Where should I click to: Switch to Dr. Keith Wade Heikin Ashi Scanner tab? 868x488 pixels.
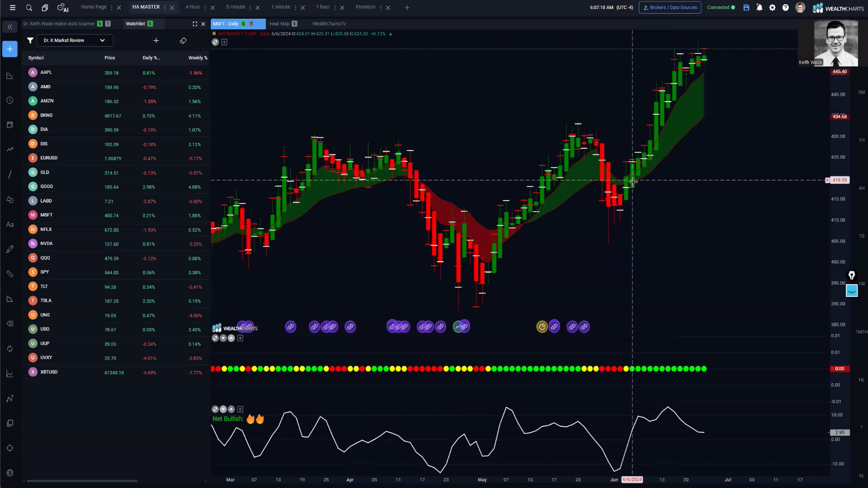(x=59, y=24)
